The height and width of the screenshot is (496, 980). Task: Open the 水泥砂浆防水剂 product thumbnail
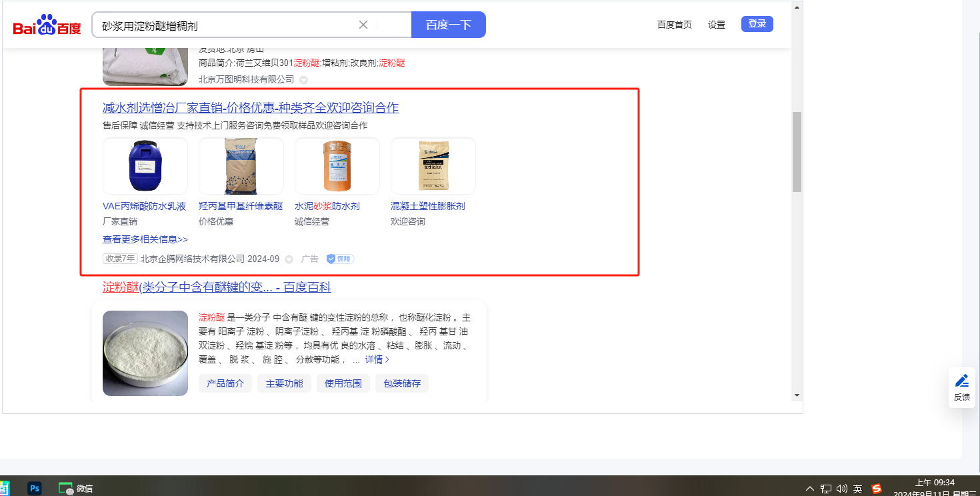point(337,166)
